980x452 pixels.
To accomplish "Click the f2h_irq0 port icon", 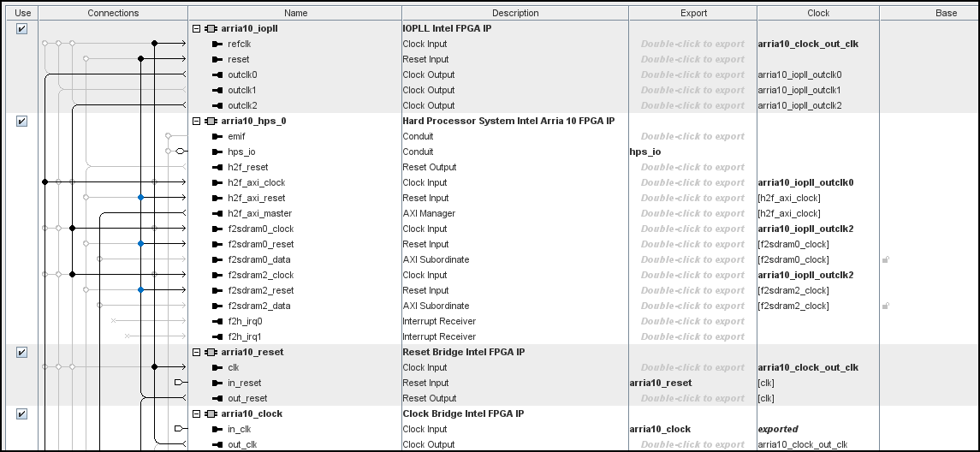I will (217, 322).
